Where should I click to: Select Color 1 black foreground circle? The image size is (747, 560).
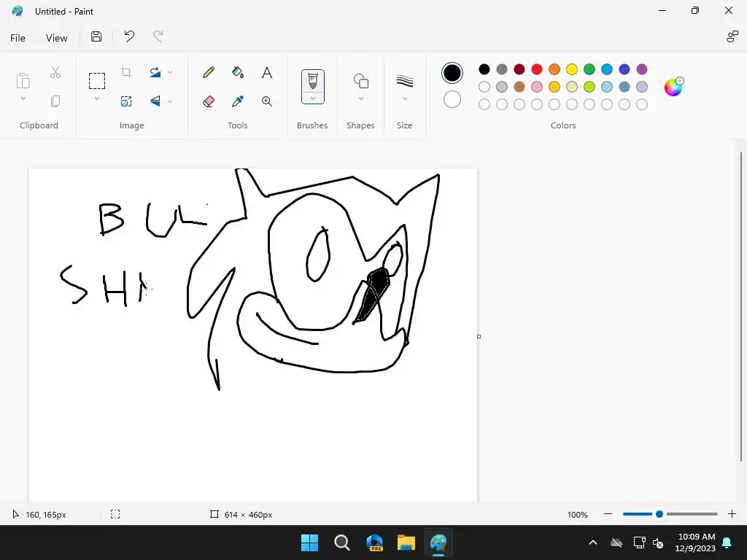(452, 73)
